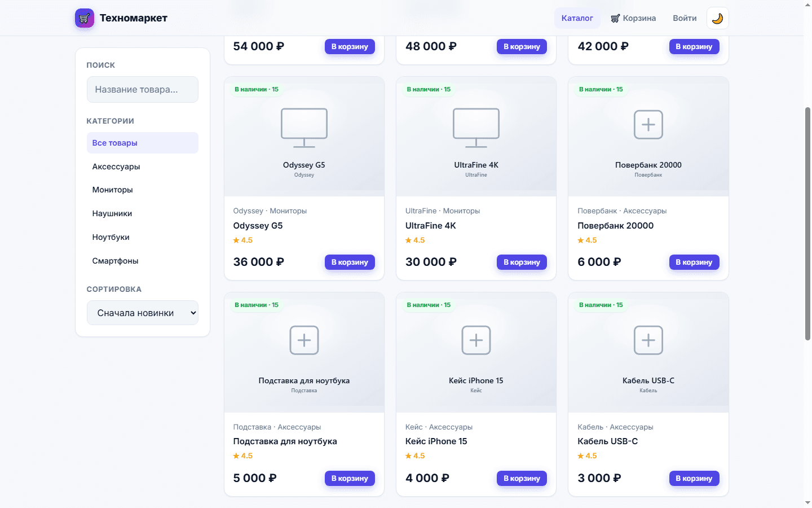Image resolution: width=812 pixels, height=508 pixels.
Task: Click the В наличии · 15 badge on Odyssey G5
Action: (x=257, y=89)
